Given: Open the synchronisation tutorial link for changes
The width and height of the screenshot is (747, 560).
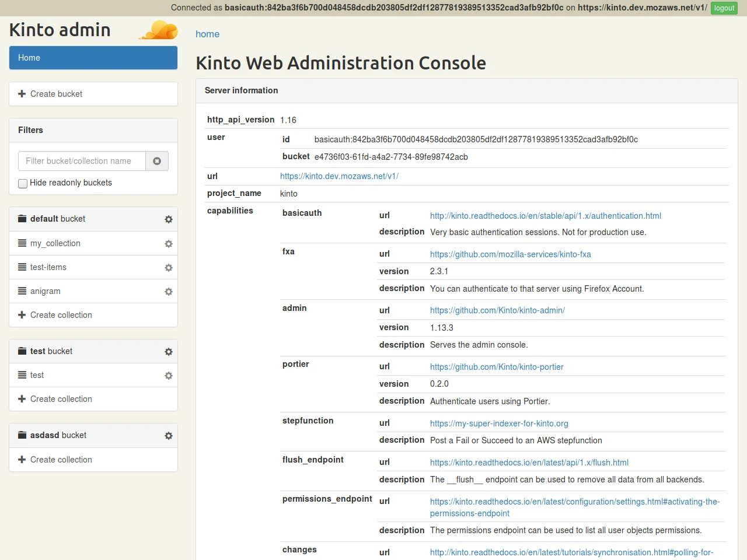Looking at the screenshot, I should click(x=571, y=552).
